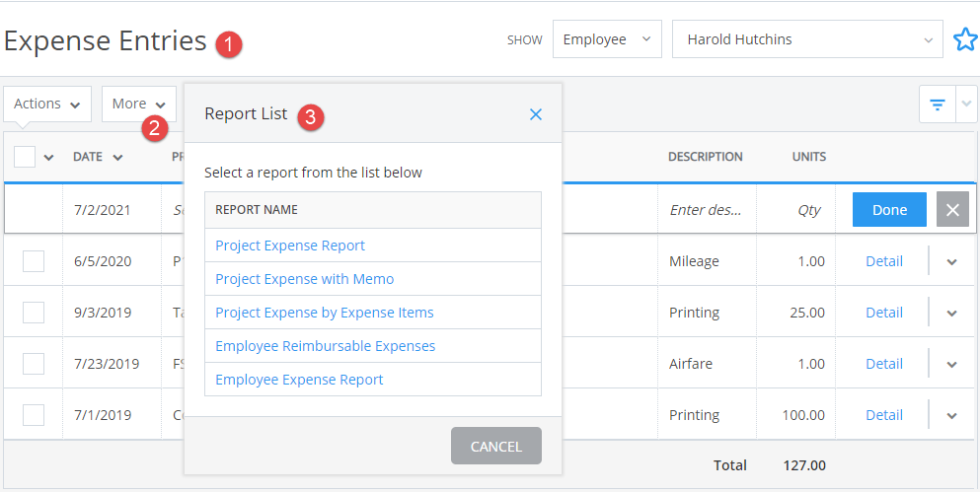
Task: Open Detail for the Airfare entry
Action: (883, 364)
